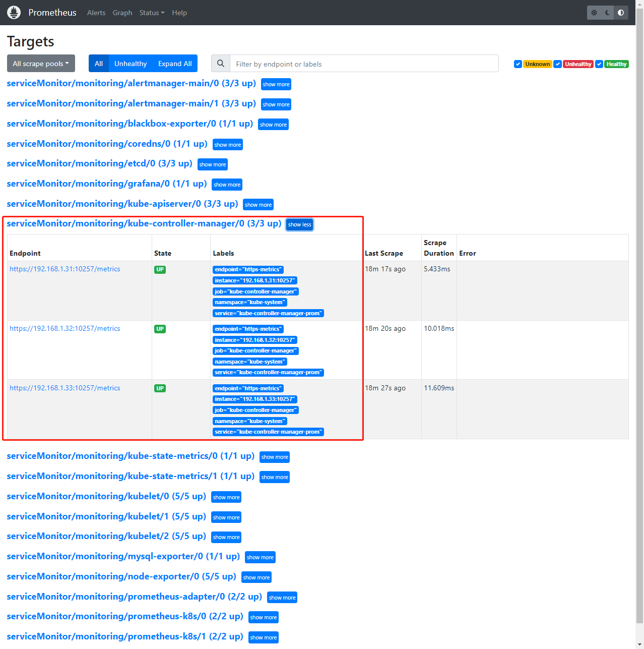Click the Expand All button
This screenshot has width=644, height=649.
(x=175, y=64)
